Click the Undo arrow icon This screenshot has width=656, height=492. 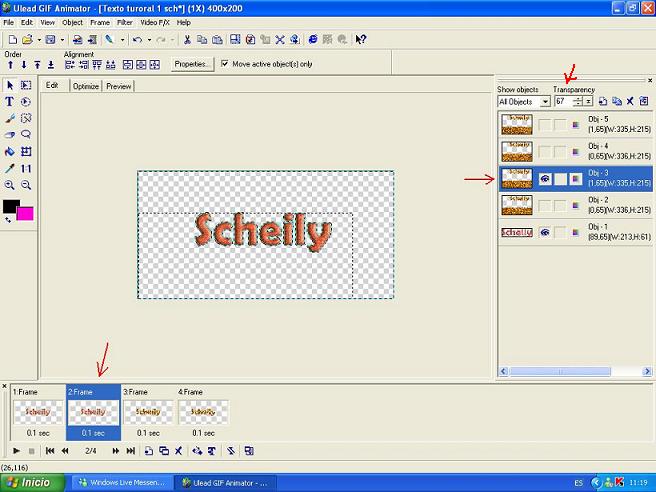[137, 40]
